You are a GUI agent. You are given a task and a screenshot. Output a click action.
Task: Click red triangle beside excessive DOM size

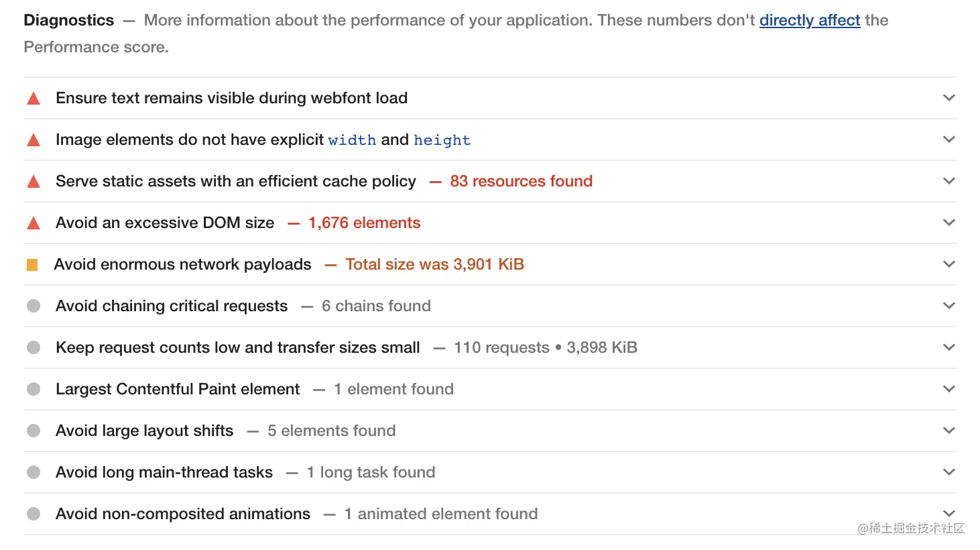[34, 223]
